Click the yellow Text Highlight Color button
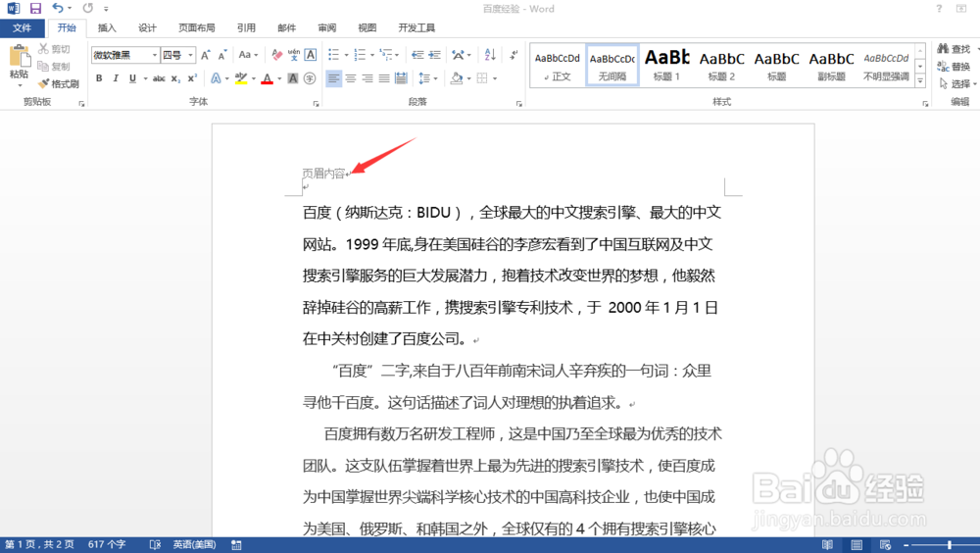980x553 pixels. pyautogui.click(x=241, y=78)
